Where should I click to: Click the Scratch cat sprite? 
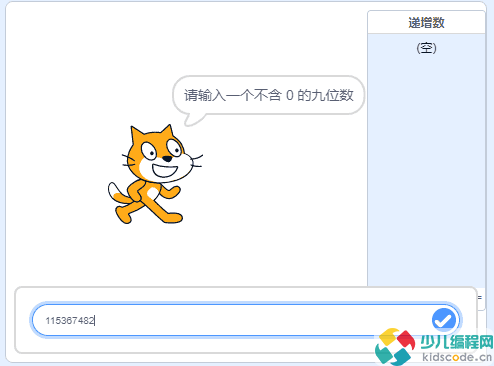coord(155,174)
